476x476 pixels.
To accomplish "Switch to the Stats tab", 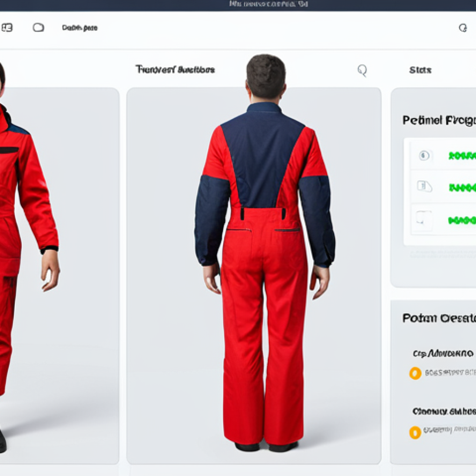I will click(420, 70).
